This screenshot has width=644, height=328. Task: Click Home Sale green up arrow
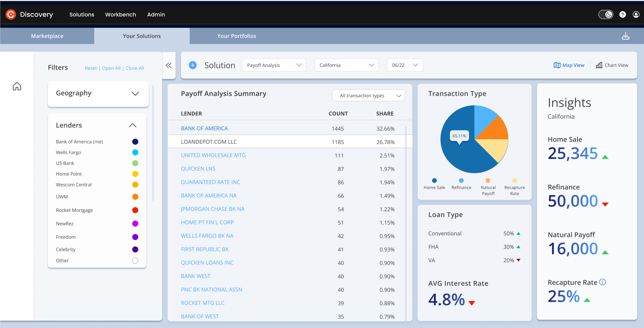coord(605,157)
